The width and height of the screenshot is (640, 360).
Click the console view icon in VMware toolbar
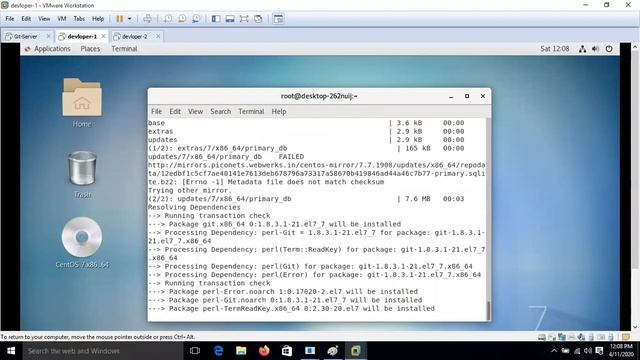tap(278, 19)
